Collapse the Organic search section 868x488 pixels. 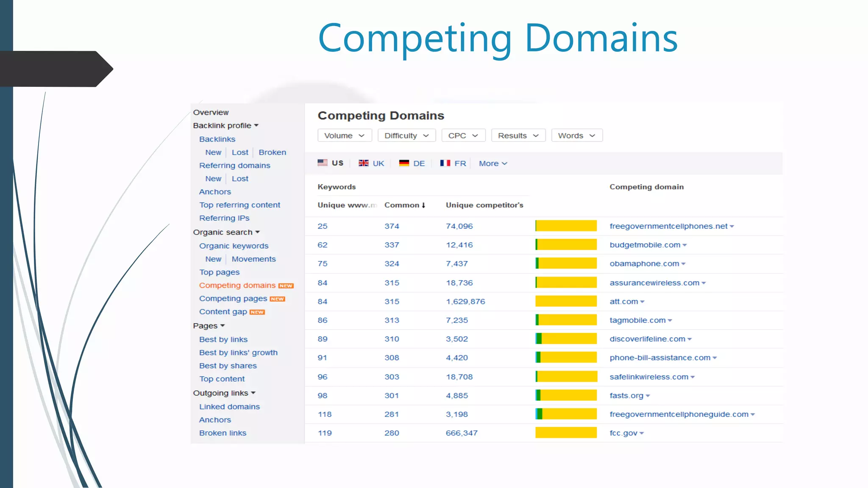pos(226,232)
